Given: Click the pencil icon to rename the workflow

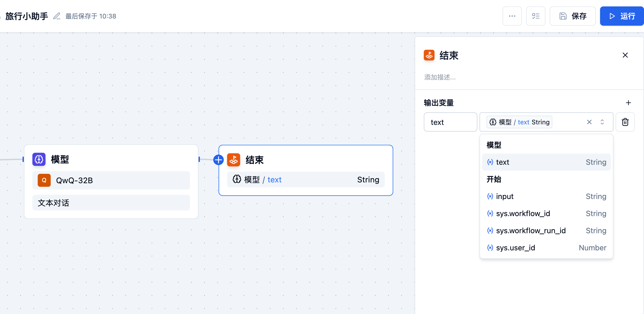Looking at the screenshot, I should (x=57, y=16).
